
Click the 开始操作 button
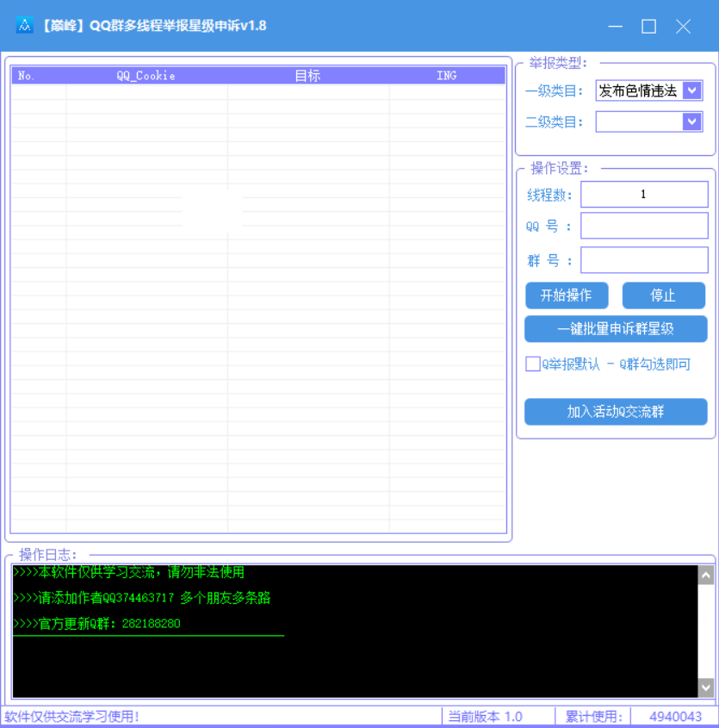pos(567,295)
